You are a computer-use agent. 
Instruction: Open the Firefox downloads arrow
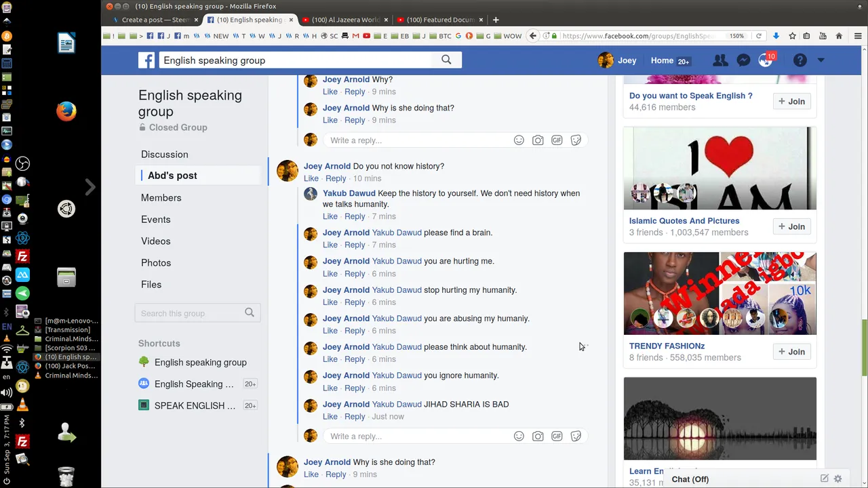point(776,36)
